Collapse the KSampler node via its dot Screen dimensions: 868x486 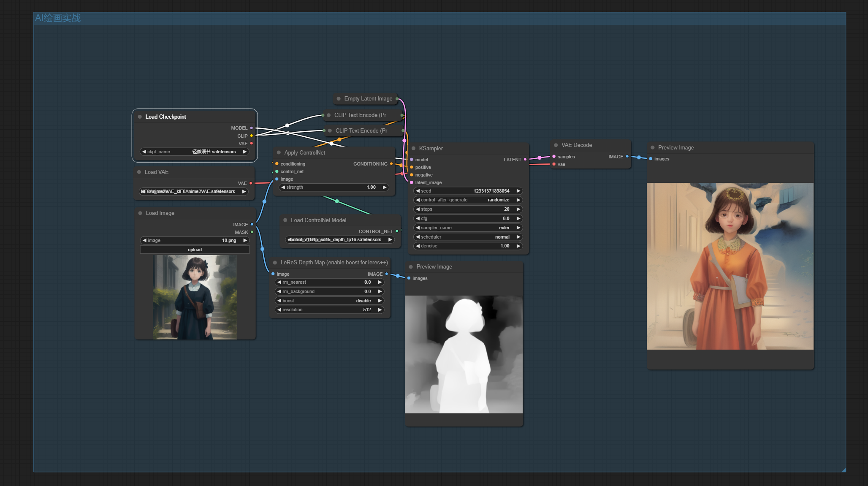pyautogui.click(x=413, y=149)
